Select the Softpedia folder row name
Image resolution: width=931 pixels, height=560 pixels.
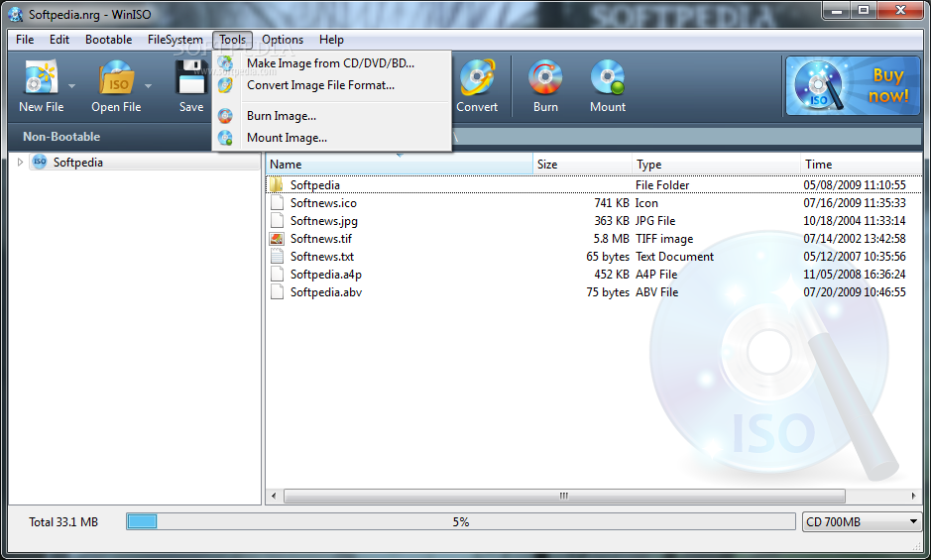coord(314,185)
